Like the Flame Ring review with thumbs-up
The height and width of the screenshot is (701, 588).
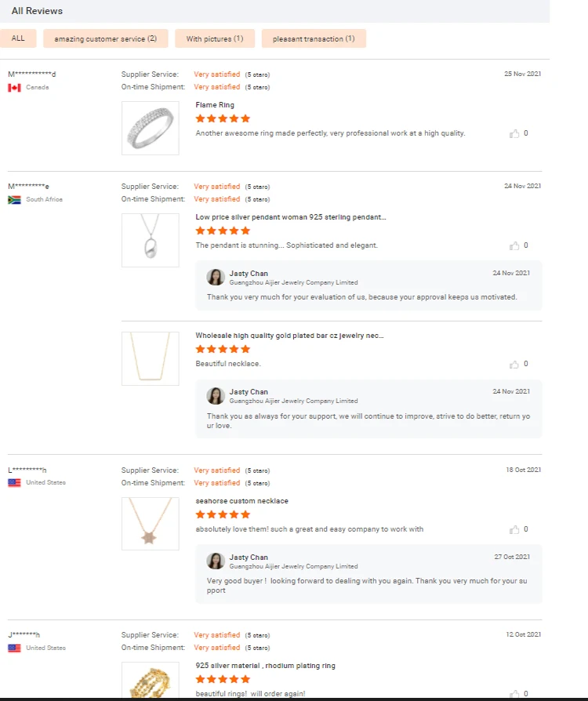coord(514,133)
